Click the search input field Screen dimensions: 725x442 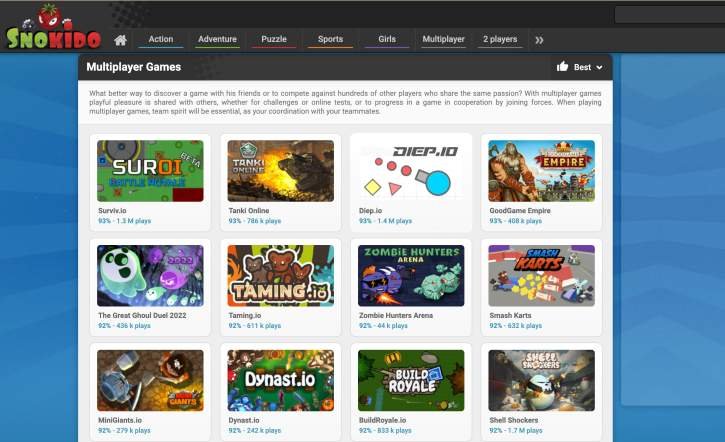point(668,15)
